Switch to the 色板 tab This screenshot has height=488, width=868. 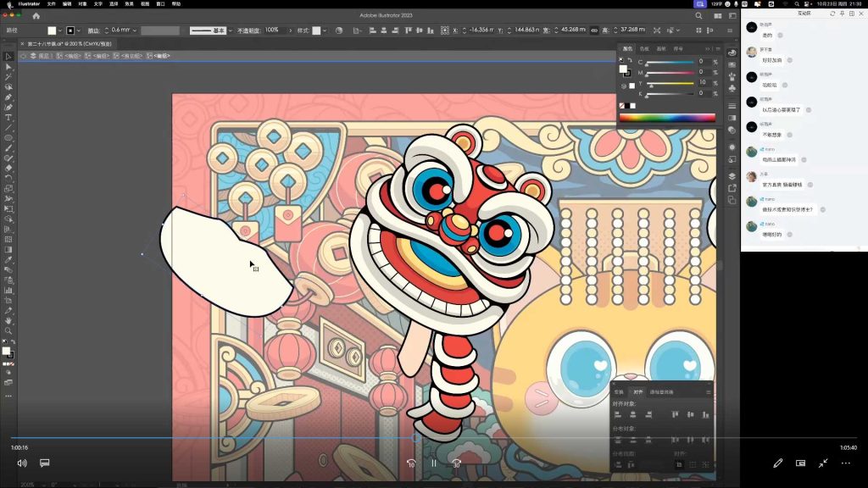tap(644, 48)
